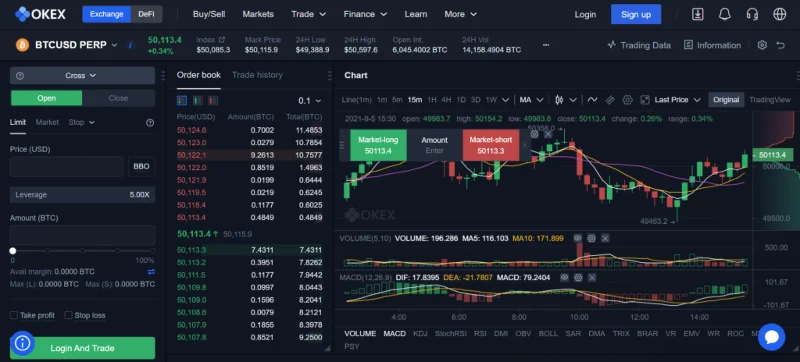Hide the MACD indicator via eye icon
The image size is (800, 362).
pos(564,277)
